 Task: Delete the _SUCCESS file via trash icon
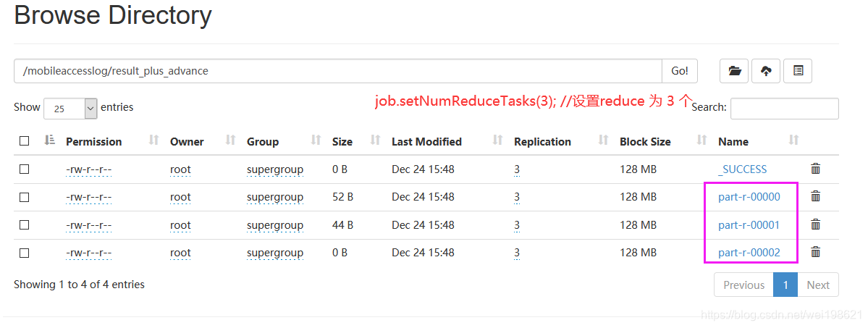(815, 169)
